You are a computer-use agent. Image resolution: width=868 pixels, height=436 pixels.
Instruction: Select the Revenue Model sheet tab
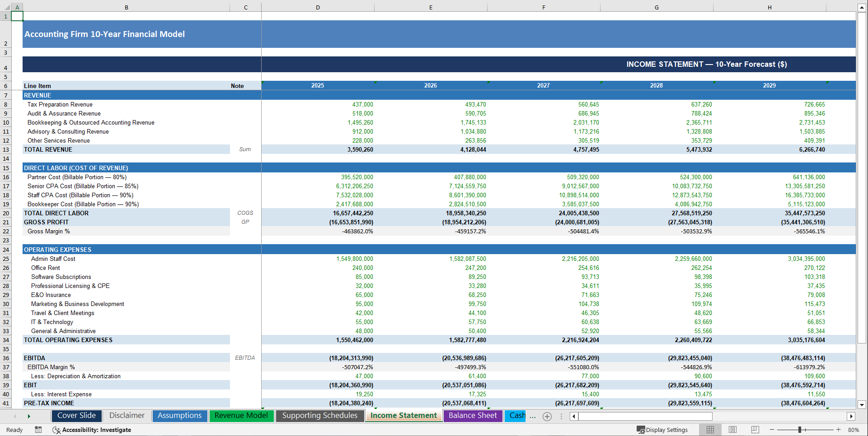241,416
